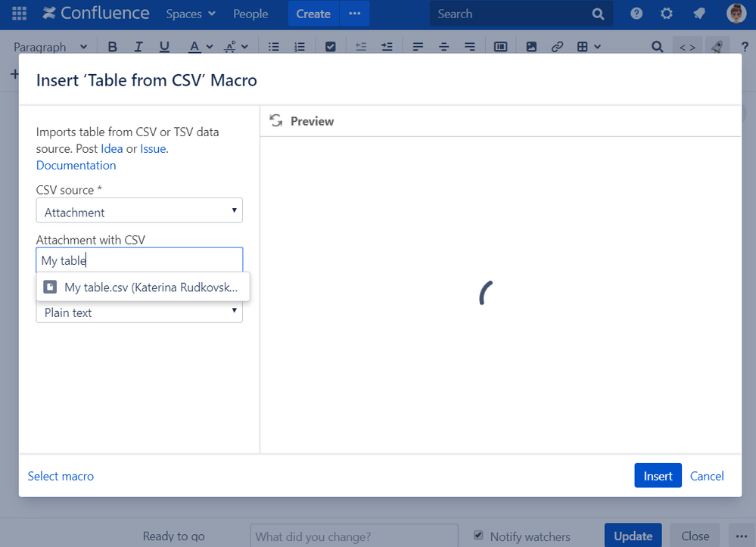Select My table.csv suggestion

coord(143,287)
